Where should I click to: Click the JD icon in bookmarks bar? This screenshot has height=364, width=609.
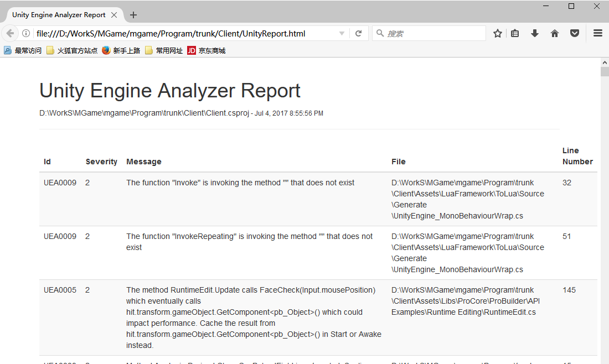[x=192, y=50]
